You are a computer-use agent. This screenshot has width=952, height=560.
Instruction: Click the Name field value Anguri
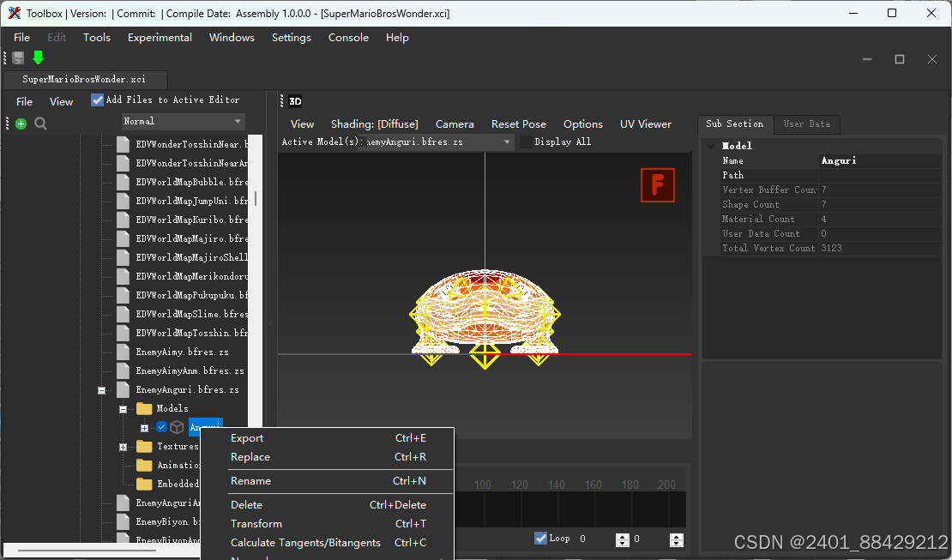click(880, 161)
